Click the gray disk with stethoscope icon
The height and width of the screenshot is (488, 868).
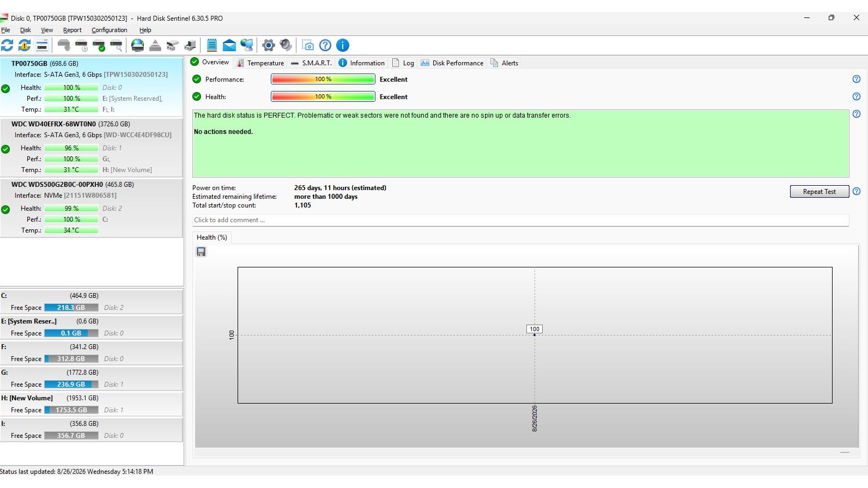(x=64, y=45)
